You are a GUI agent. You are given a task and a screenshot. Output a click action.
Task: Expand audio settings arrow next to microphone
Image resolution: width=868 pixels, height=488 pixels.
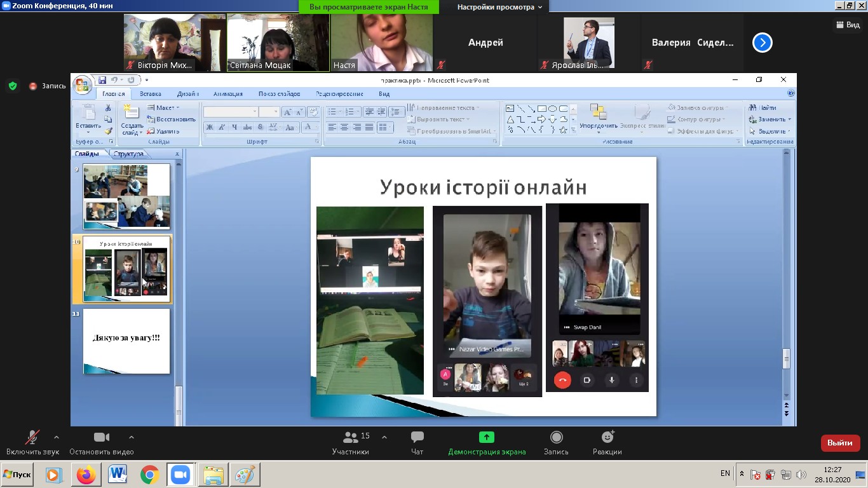57,437
